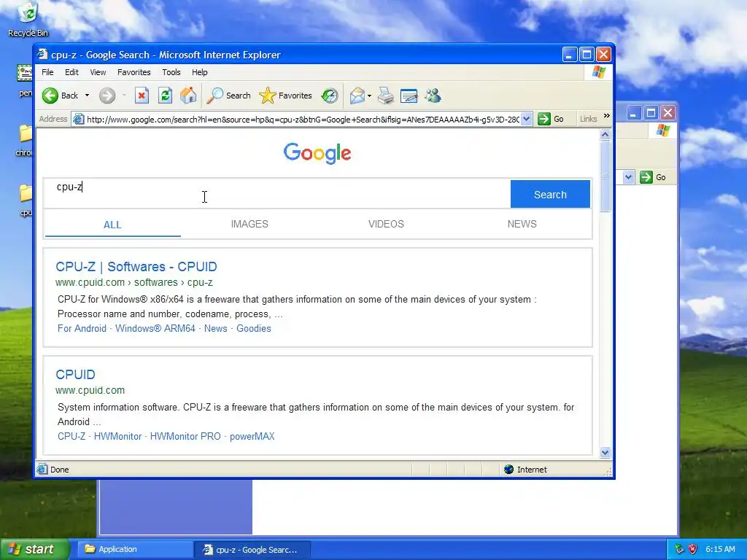The height and width of the screenshot is (560, 747).
Task: Click the blue Search button
Action: coord(550,194)
